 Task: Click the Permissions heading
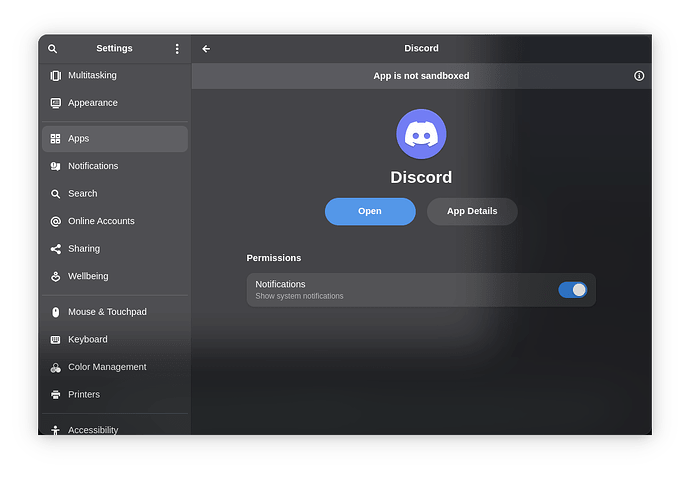(x=274, y=258)
